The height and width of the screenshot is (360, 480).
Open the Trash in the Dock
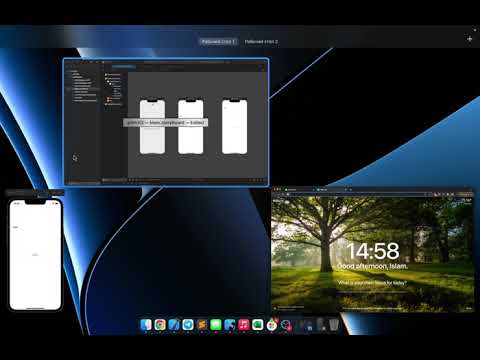[x=334, y=324]
